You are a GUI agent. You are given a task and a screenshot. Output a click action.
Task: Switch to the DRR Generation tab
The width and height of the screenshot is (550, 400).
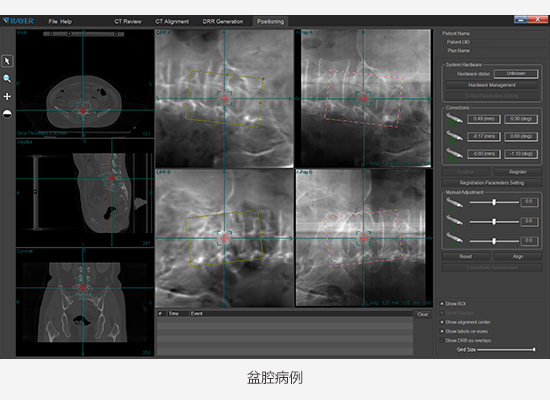pyautogui.click(x=223, y=21)
